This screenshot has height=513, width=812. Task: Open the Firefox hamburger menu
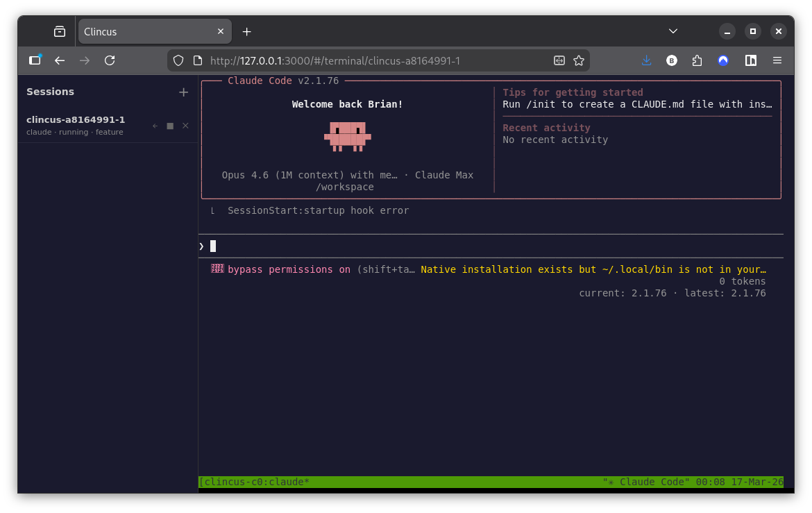tap(777, 60)
